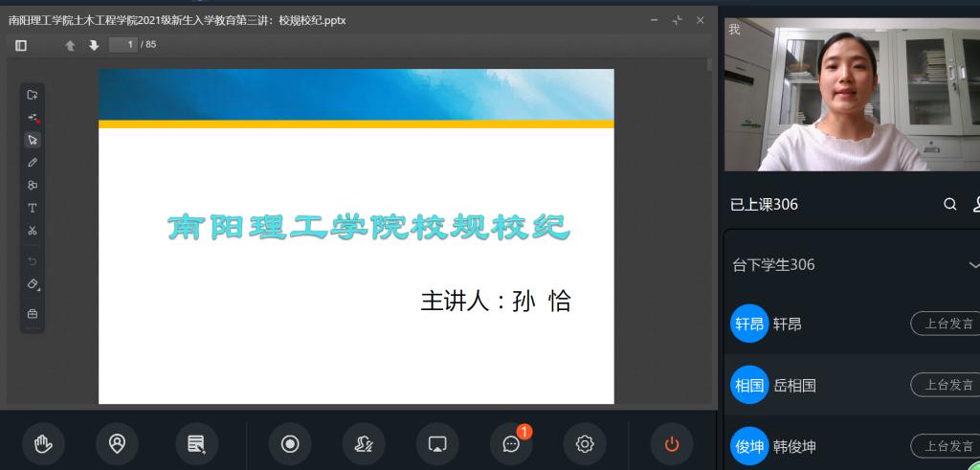
Task: Open chat with one unread message
Action: click(x=511, y=443)
